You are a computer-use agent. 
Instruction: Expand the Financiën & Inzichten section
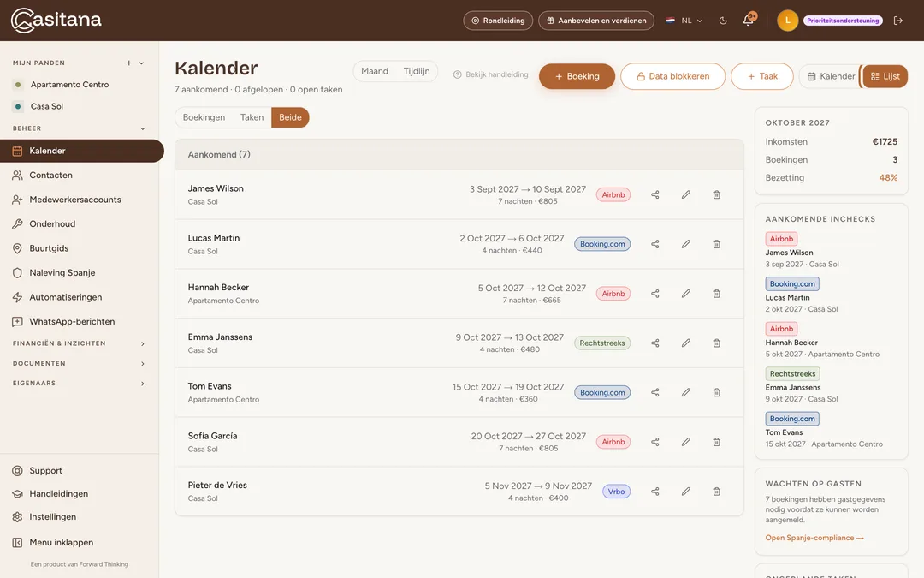[79, 343]
